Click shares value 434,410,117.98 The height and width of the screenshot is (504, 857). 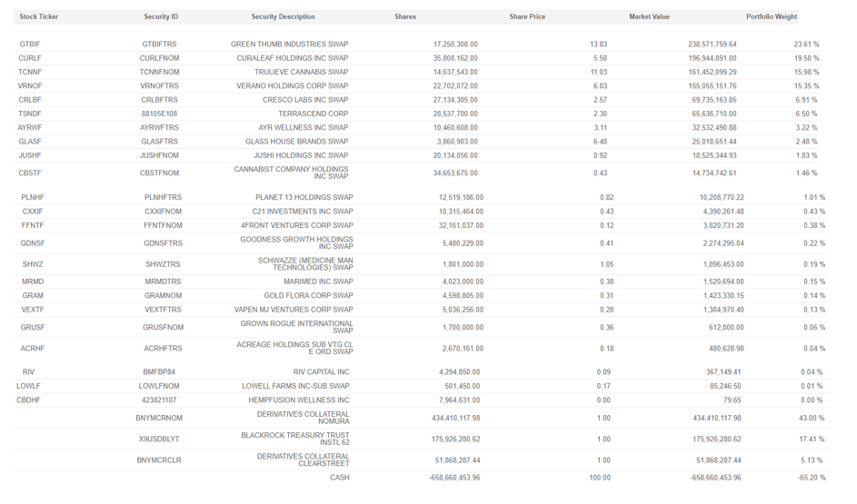click(456, 418)
